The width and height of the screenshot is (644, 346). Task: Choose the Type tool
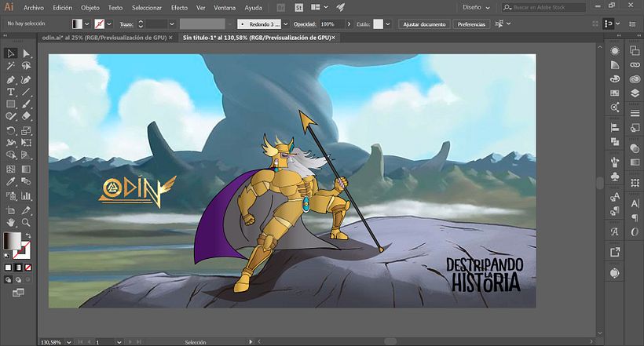tap(11, 92)
